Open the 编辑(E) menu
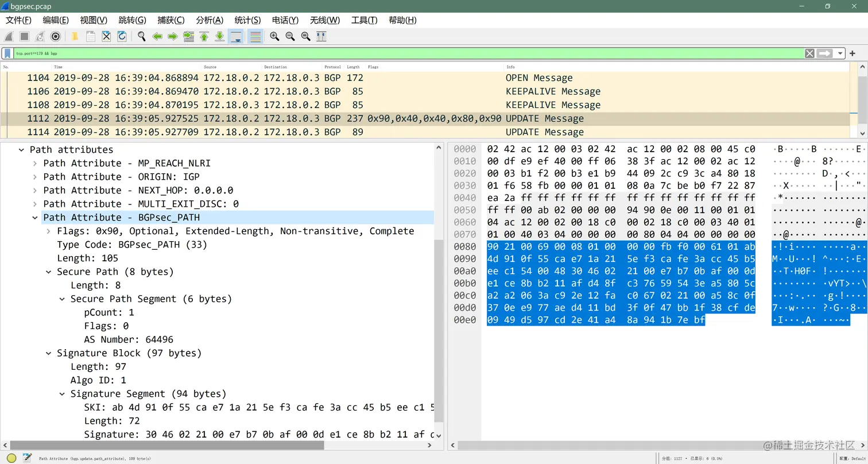 (56, 20)
